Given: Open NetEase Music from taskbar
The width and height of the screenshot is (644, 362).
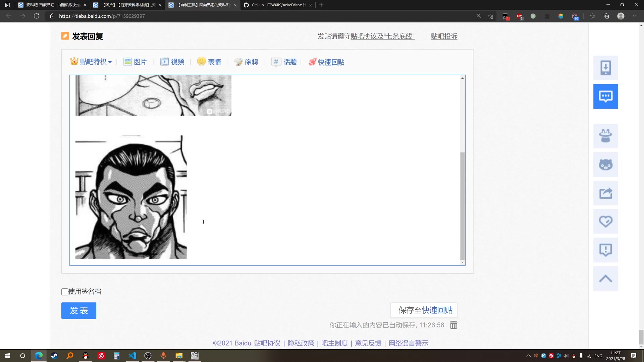Looking at the screenshot, I should click(101, 356).
